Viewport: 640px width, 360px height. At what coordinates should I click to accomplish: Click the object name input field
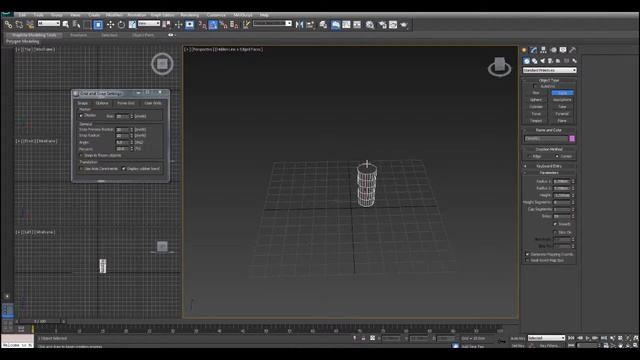pos(546,139)
